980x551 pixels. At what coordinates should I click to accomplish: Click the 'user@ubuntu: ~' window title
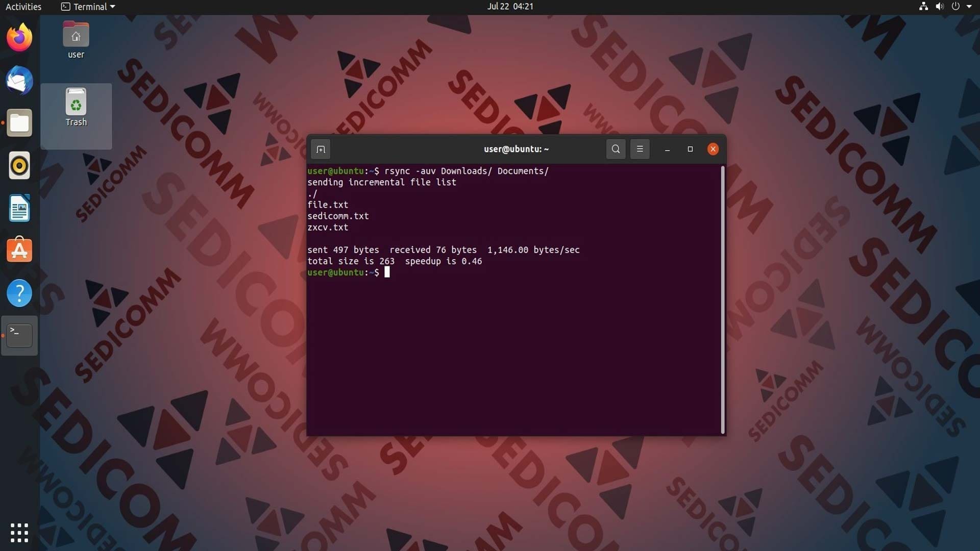[516, 149]
